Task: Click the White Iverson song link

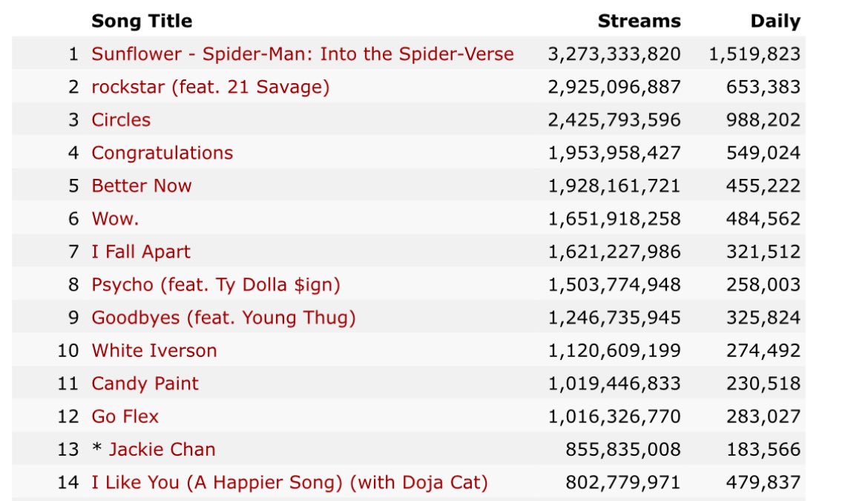Action: tap(154, 350)
